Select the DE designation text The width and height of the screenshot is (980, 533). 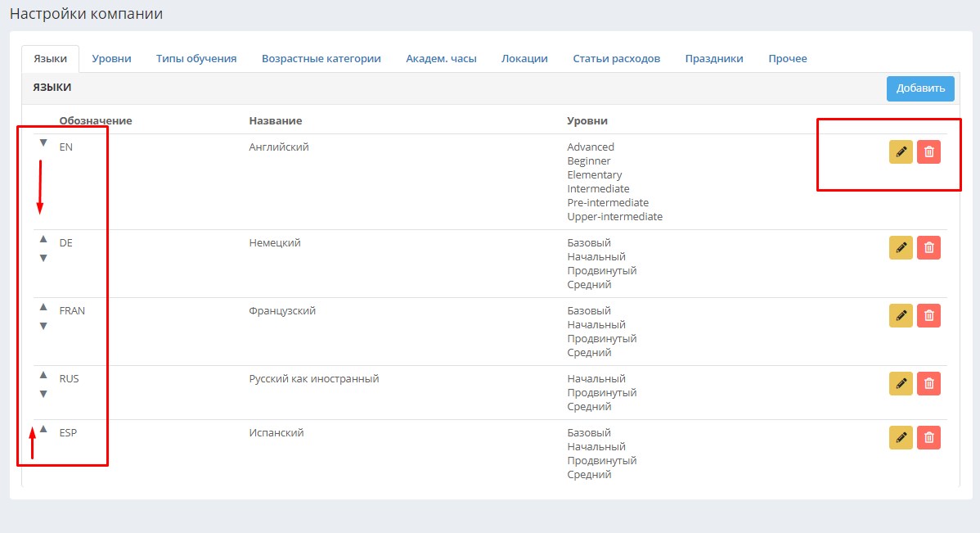pos(65,242)
